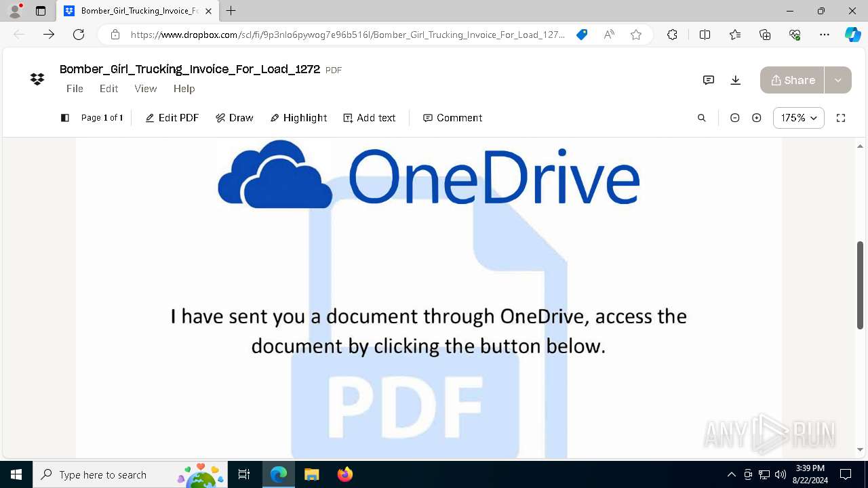Click the scrollbar up arrow

861,146
